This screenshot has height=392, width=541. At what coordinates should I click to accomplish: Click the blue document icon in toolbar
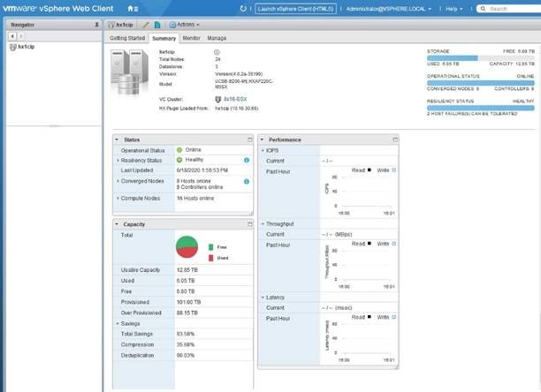pyautogui.click(x=157, y=25)
